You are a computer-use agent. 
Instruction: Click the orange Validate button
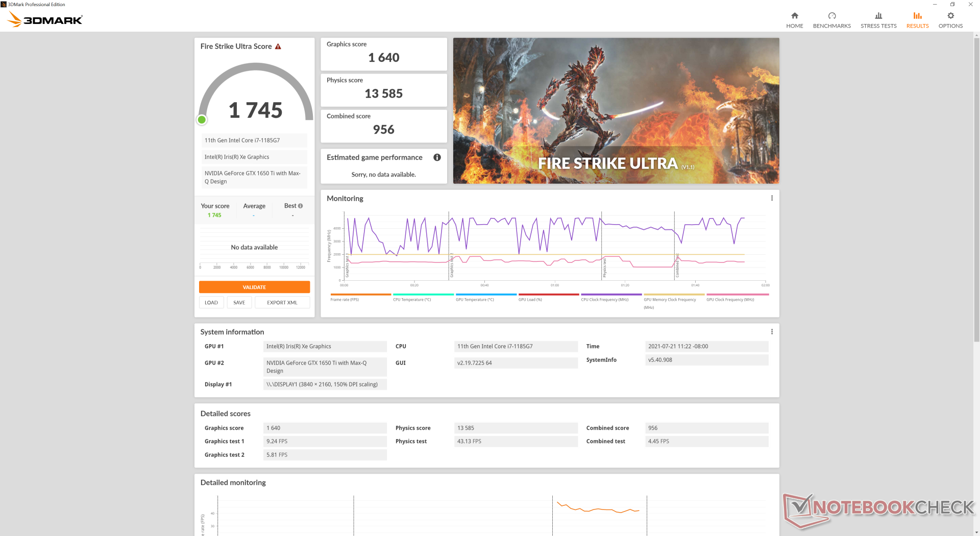tap(254, 287)
